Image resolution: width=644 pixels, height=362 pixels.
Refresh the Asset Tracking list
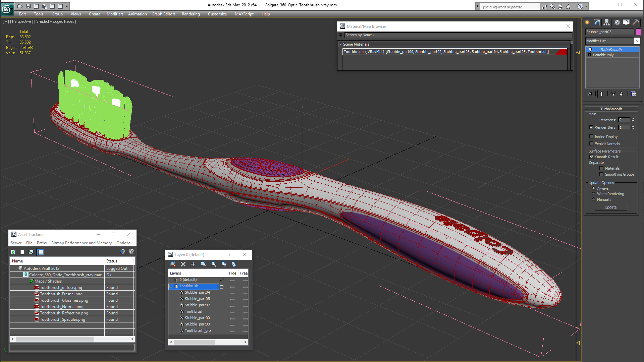(x=13, y=252)
